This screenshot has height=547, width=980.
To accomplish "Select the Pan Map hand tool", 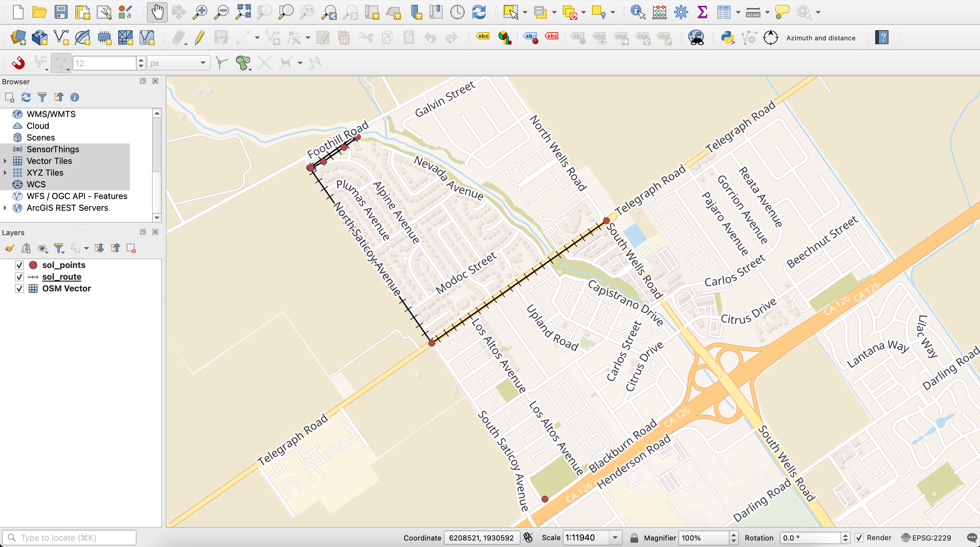I will coord(157,12).
